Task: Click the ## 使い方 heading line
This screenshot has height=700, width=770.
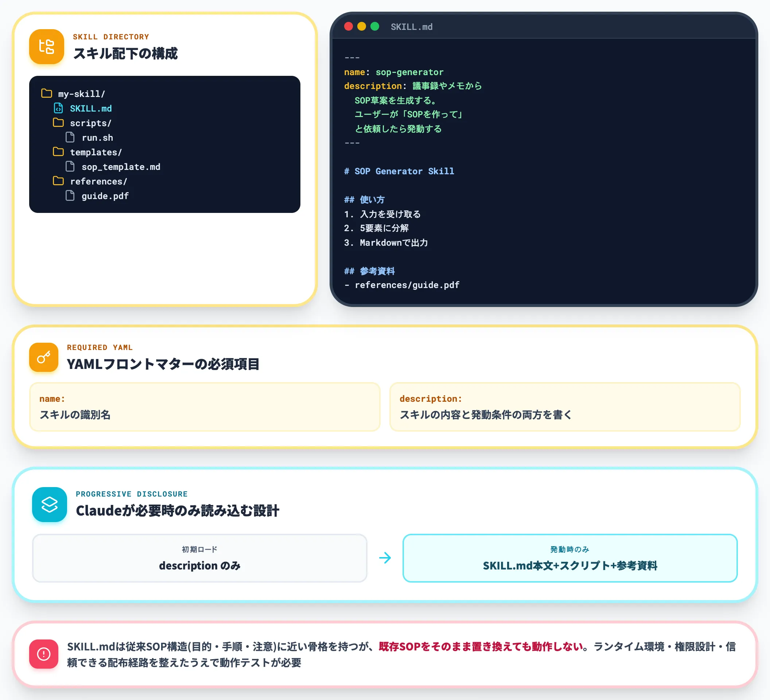Action: [x=364, y=199]
